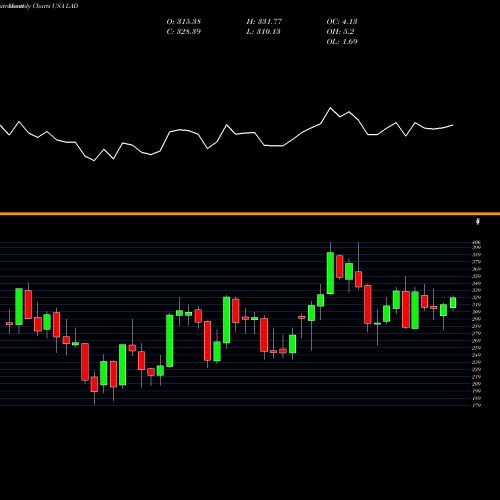This screenshot has height=500, width=500.
Task: Click the 379 price axis label
Action: (x=477, y=262)
